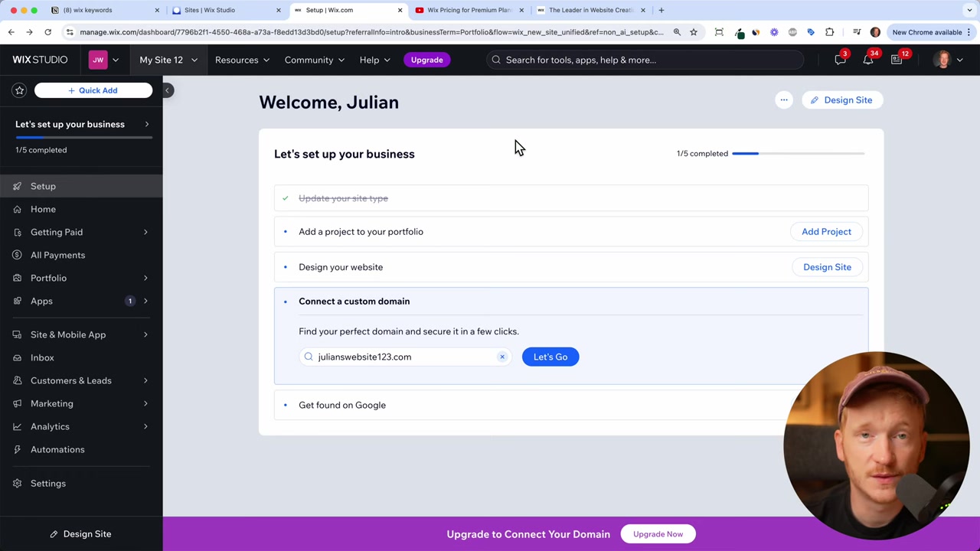Collapse the sidebar with the arrow icon
The image size is (980, 551).
coord(167,90)
